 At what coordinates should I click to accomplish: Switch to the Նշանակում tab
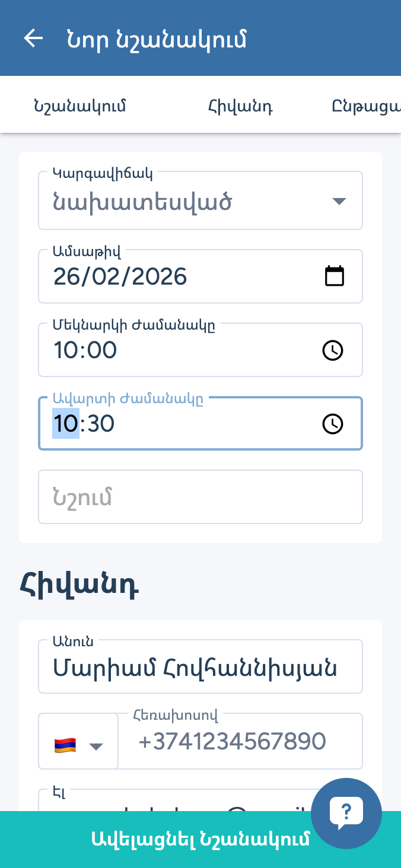[80, 107]
